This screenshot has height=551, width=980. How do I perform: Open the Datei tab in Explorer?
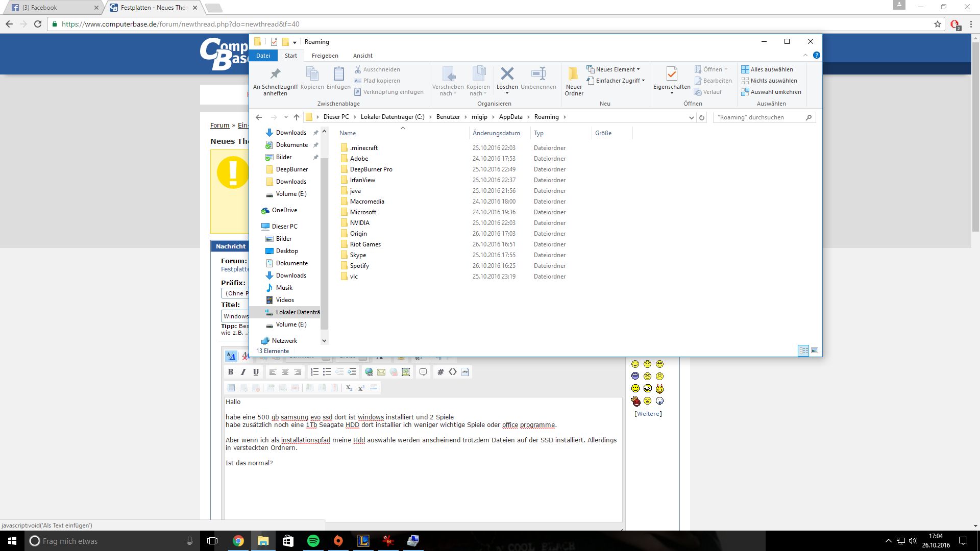point(263,56)
